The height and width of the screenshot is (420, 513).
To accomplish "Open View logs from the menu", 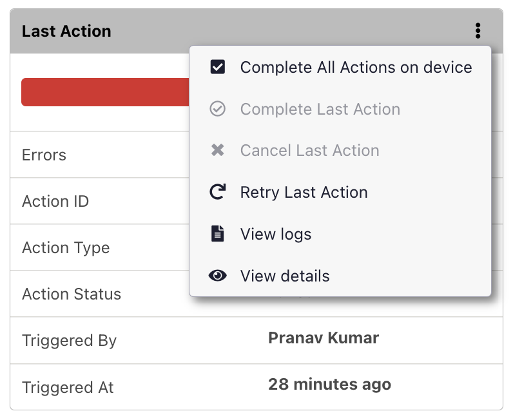I will 276,234.
